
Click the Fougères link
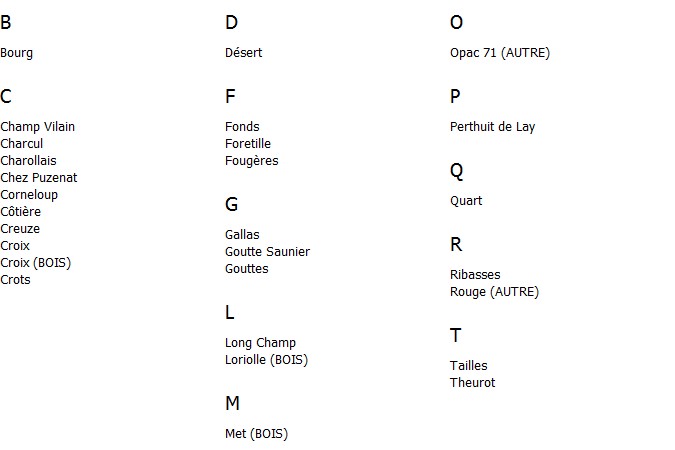[x=252, y=161]
